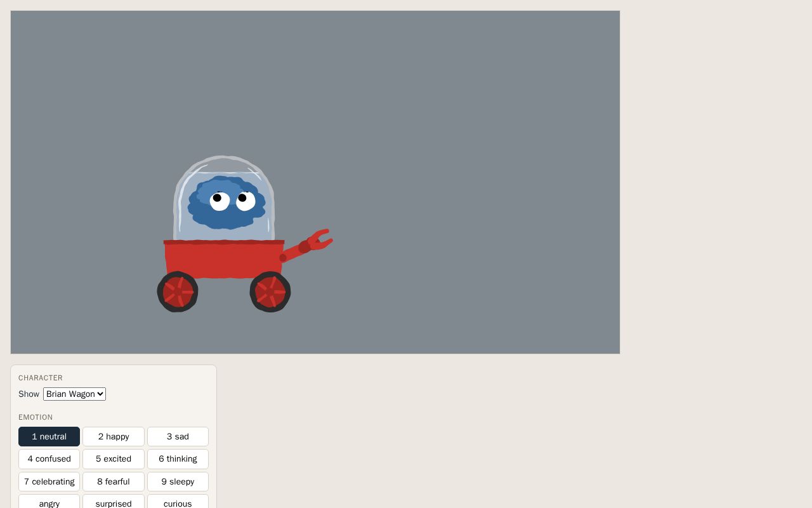Click the wagon's rear wheel
Image resolution: width=812 pixels, height=508 pixels.
(x=178, y=292)
